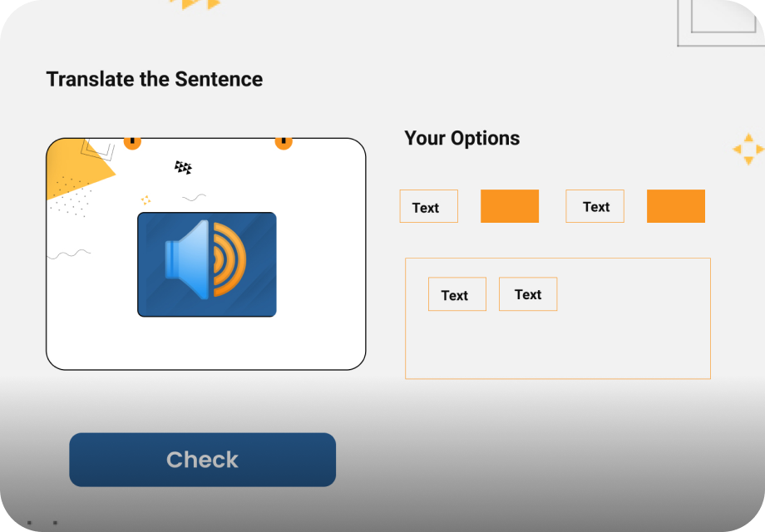Click empty space inside the answer box

coord(582,345)
